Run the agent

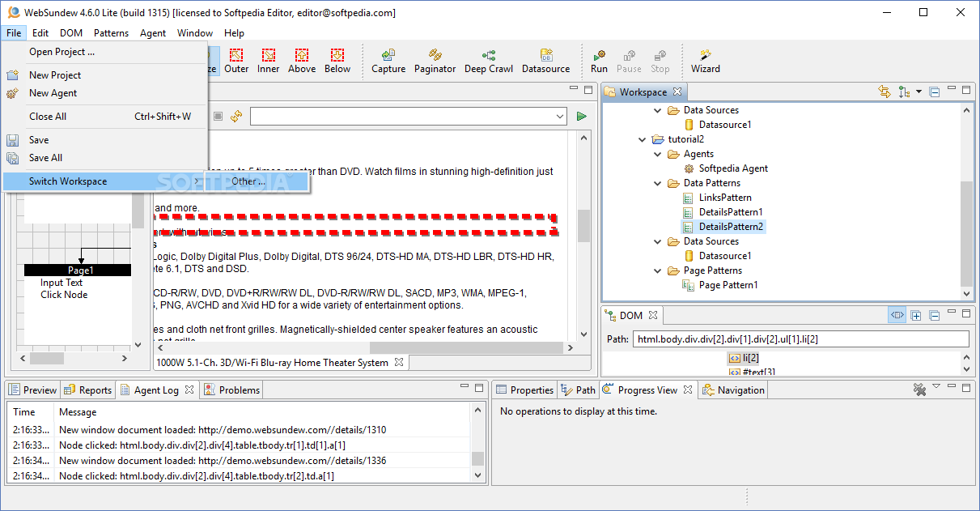tap(599, 61)
